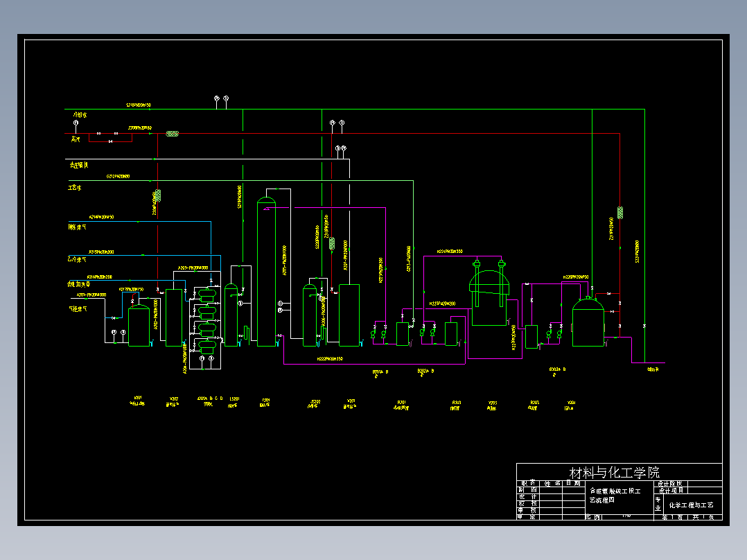This screenshot has width=747, height=560.
Task: Select the 比例 scale label
Action: click(x=594, y=516)
